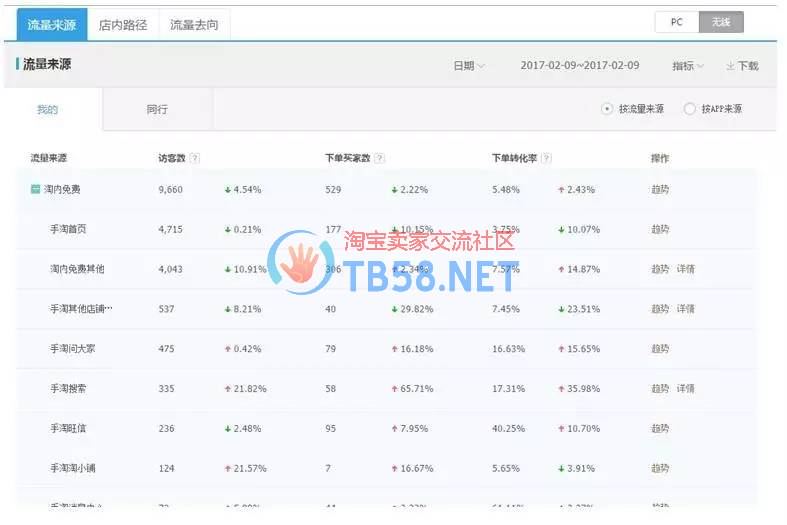Open the 日期 dropdown

click(x=468, y=66)
